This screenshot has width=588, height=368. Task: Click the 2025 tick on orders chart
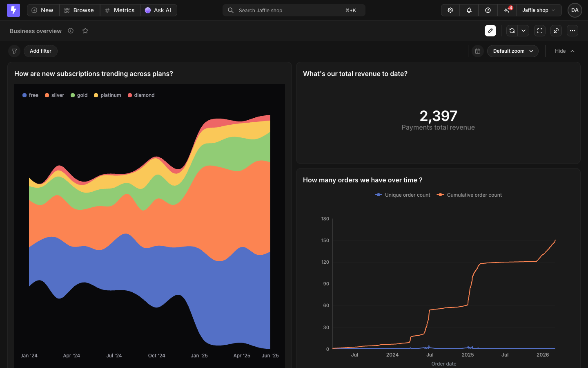[x=468, y=355]
